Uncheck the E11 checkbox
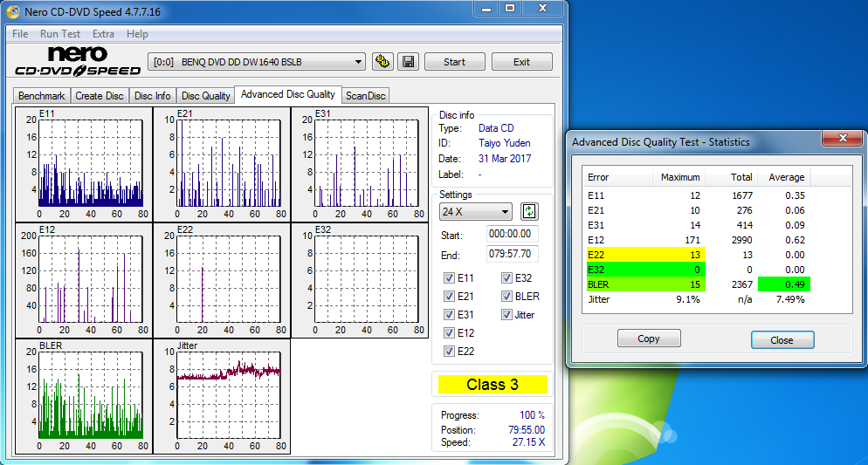868x465 pixels. (x=450, y=278)
